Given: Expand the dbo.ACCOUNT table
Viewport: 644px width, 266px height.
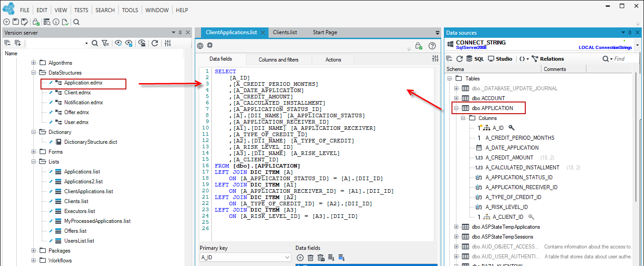Looking at the screenshot, I should pyautogui.click(x=456, y=98).
